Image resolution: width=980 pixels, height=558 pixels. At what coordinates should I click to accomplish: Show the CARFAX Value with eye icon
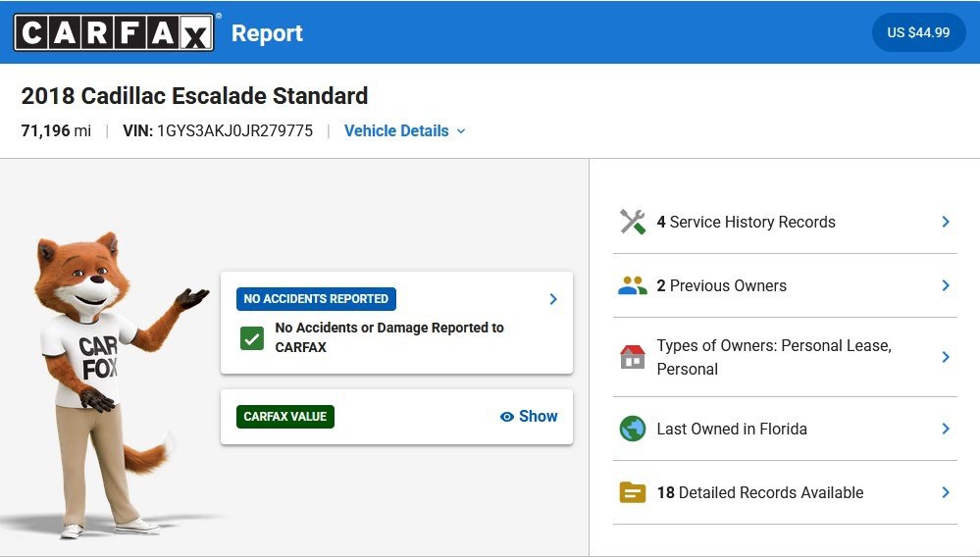529,416
